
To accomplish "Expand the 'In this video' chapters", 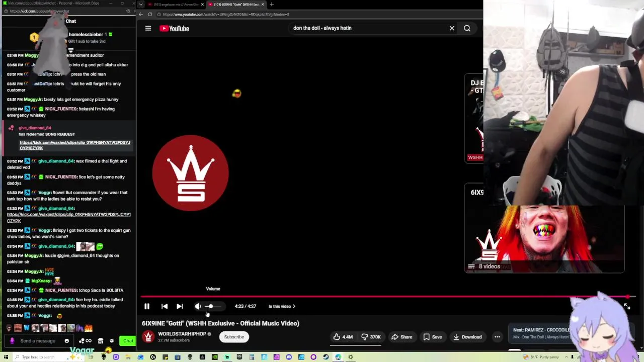I will (282, 306).
